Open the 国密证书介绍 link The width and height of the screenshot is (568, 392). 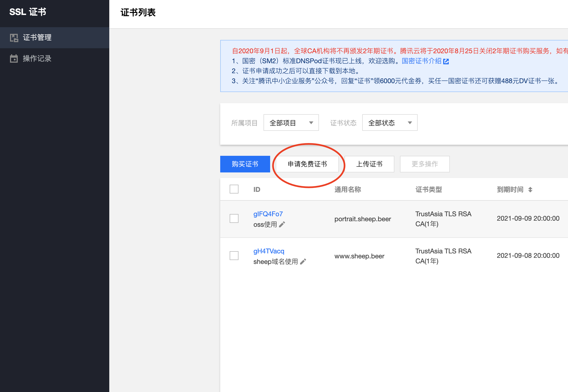(x=421, y=61)
